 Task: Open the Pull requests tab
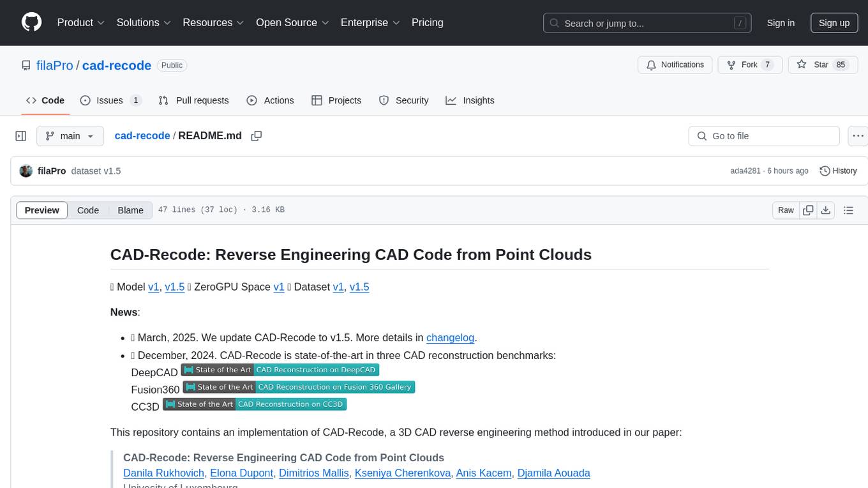pos(193,100)
